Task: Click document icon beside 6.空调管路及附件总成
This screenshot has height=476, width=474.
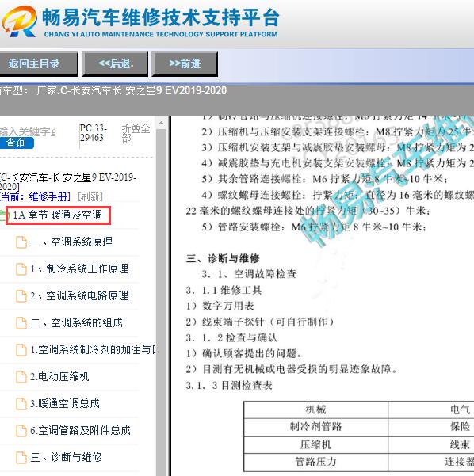Action: [x=21, y=431]
